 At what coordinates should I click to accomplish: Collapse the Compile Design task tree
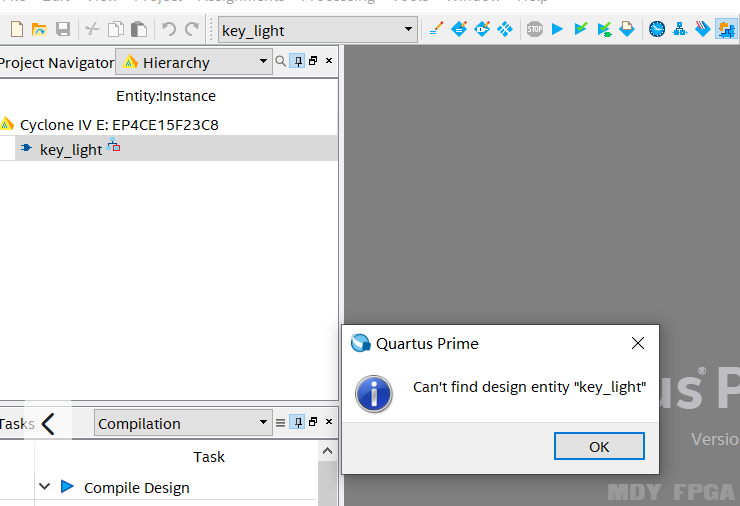44,487
